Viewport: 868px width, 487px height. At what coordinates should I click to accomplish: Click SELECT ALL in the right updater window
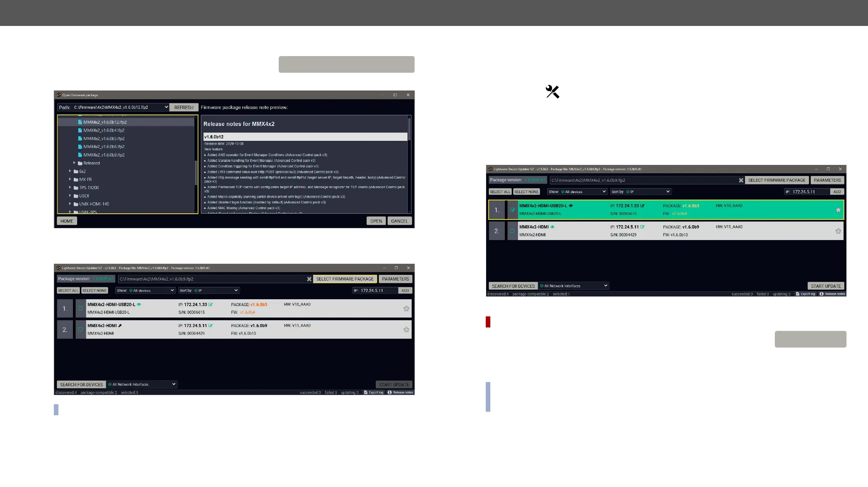[500, 192]
